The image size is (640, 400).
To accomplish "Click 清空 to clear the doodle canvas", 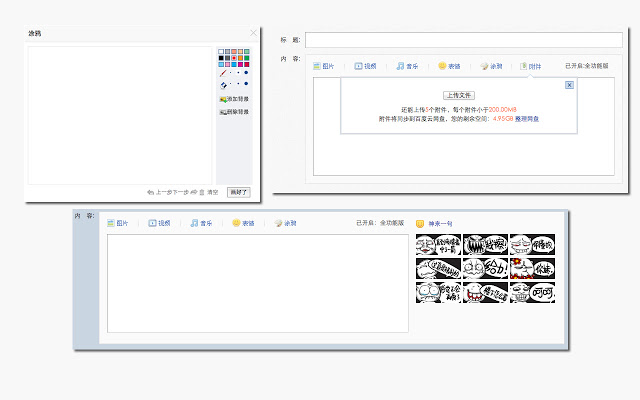I will 209,192.
